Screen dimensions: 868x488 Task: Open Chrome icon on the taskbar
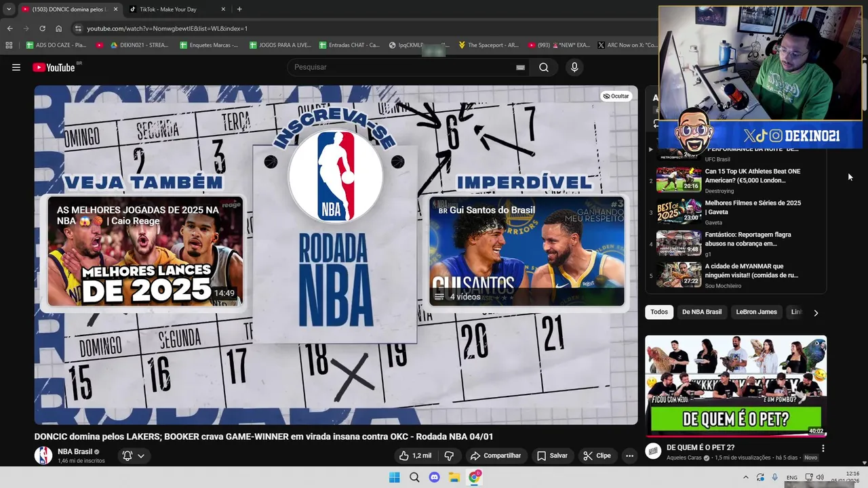pyautogui.click(x=475, y=477)
